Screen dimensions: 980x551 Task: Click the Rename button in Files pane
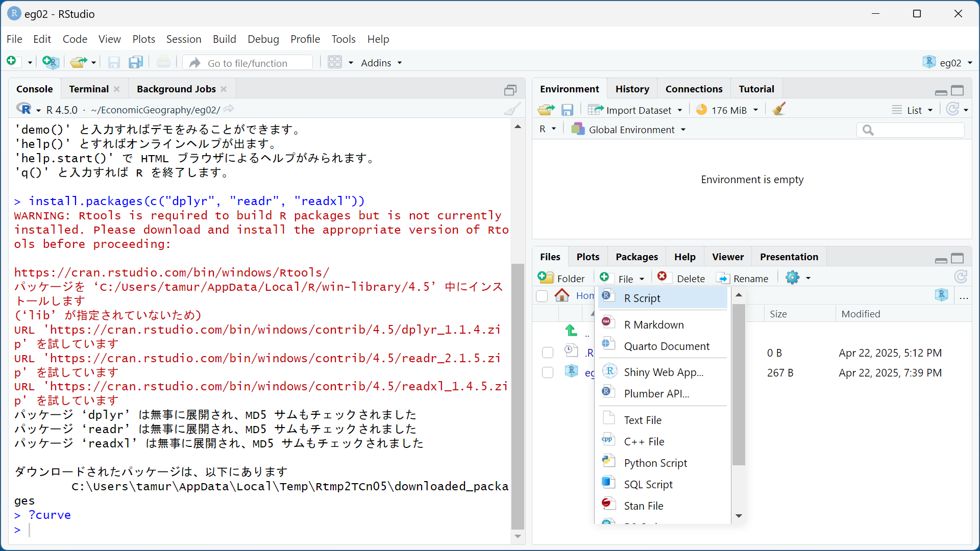click(743, 279)
